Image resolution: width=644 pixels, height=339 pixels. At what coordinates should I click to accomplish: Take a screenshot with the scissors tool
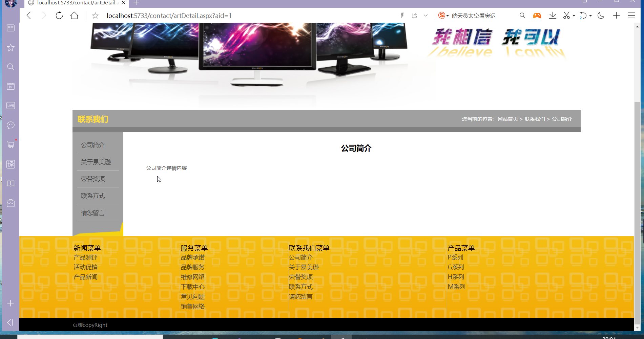click(566, 16)
